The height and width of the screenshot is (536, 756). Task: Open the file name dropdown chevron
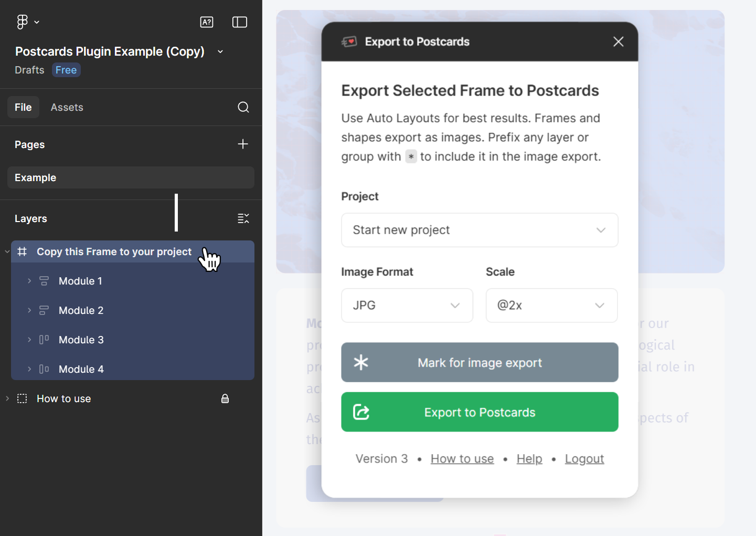pyautogui.click(x=220, y=51)
